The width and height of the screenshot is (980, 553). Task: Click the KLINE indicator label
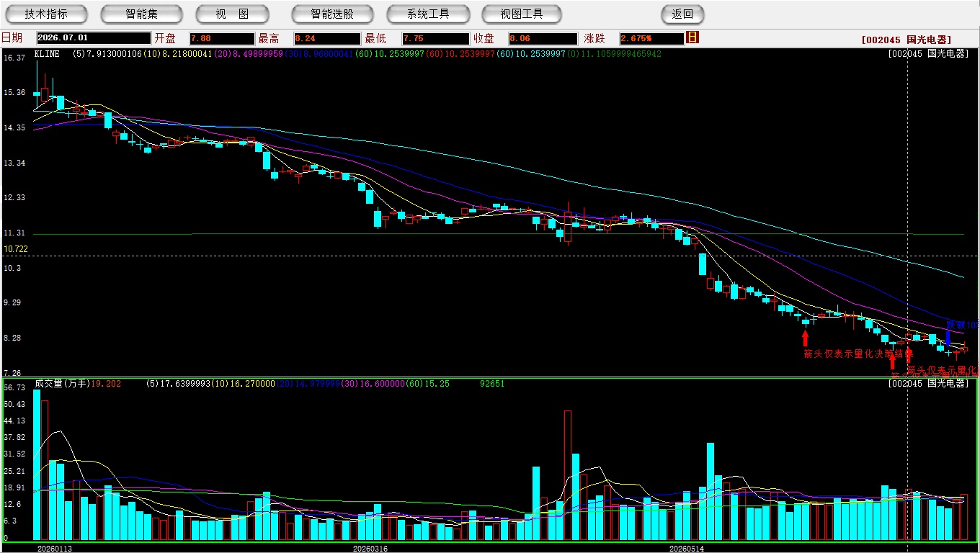47,53
